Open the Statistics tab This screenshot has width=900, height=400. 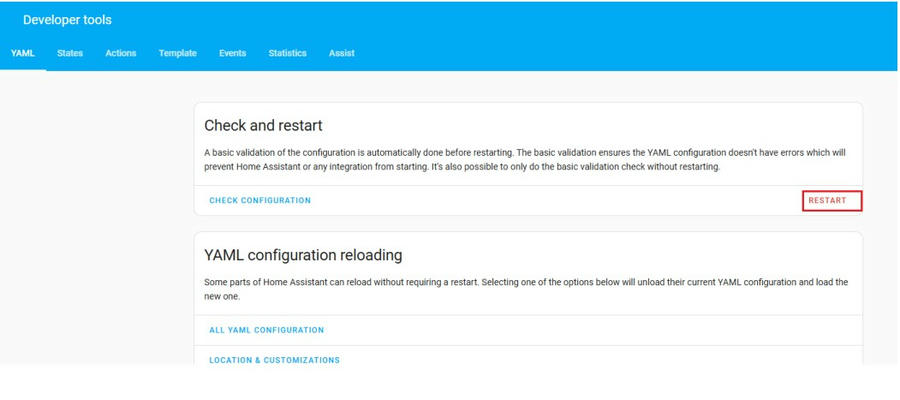(x=288, y=53)
